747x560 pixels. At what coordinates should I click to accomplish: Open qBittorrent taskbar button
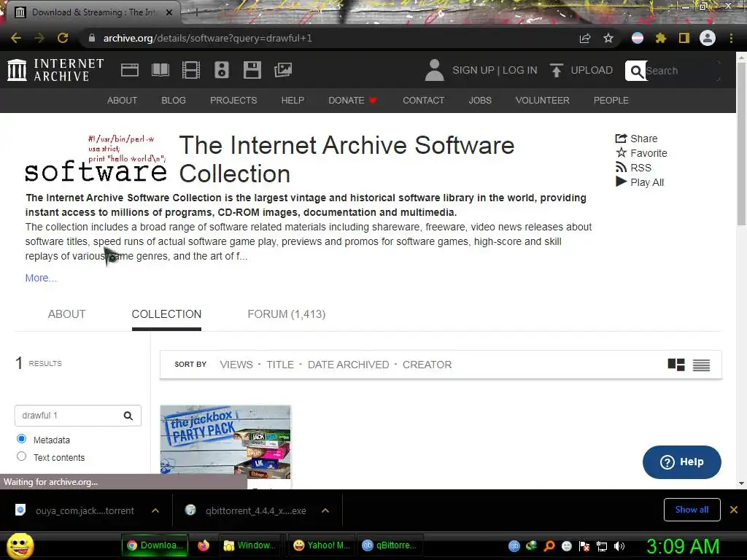click(390, 545)
